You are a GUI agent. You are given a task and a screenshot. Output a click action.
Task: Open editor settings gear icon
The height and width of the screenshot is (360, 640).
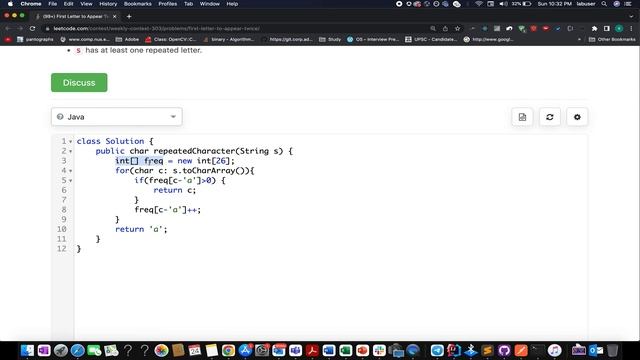[x=577, y=117]
